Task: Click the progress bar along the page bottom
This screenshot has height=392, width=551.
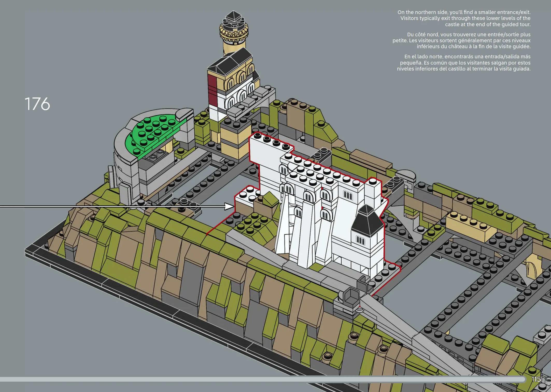Action: [263, 379]
